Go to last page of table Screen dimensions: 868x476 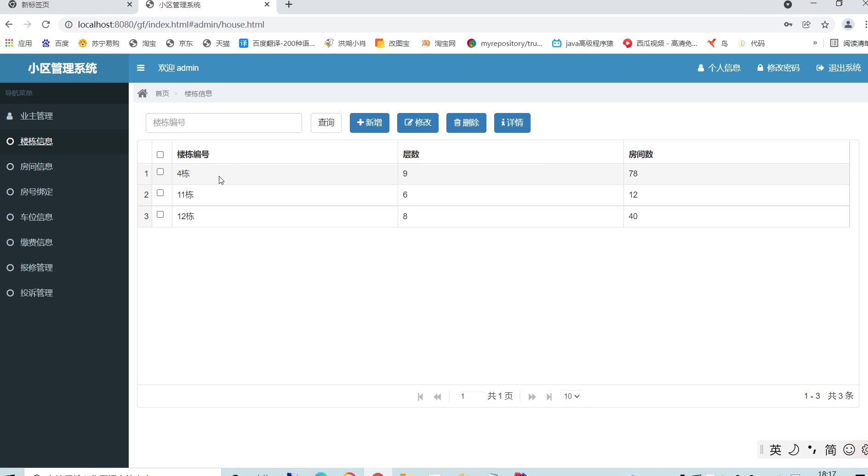pyautogui.click(x=549, y=397)
